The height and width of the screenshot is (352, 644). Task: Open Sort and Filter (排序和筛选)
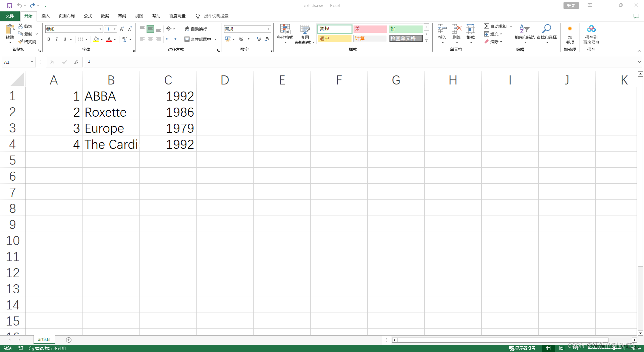point(525,34)
